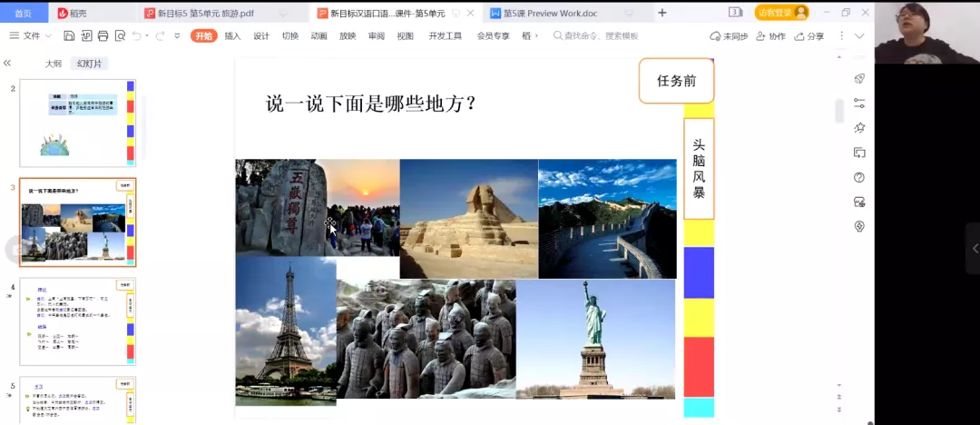Click the 分享 share button
Viewport: 980px width, 425px height.
coord(809,35)
